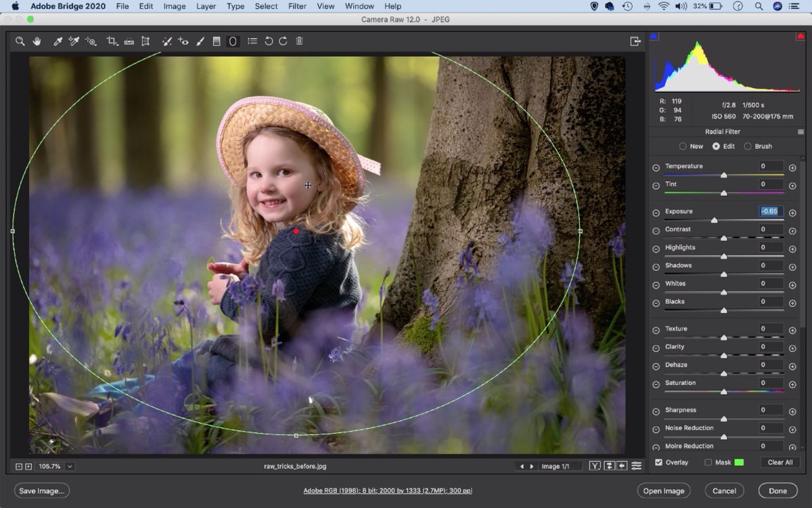Open the Window menu
Image resolution: width=812 pixels, height=508 pixels.
pyautogui.click(x=359, y=6)
